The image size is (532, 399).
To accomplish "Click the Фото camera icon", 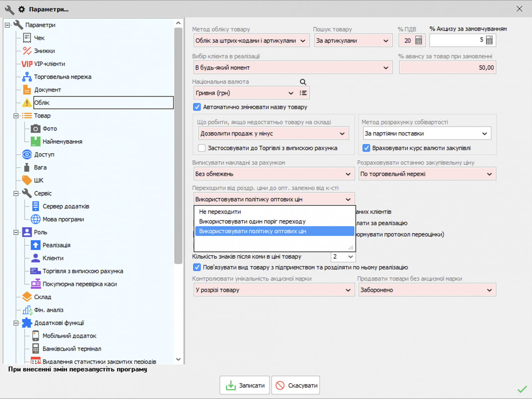I will click(36, 128).
